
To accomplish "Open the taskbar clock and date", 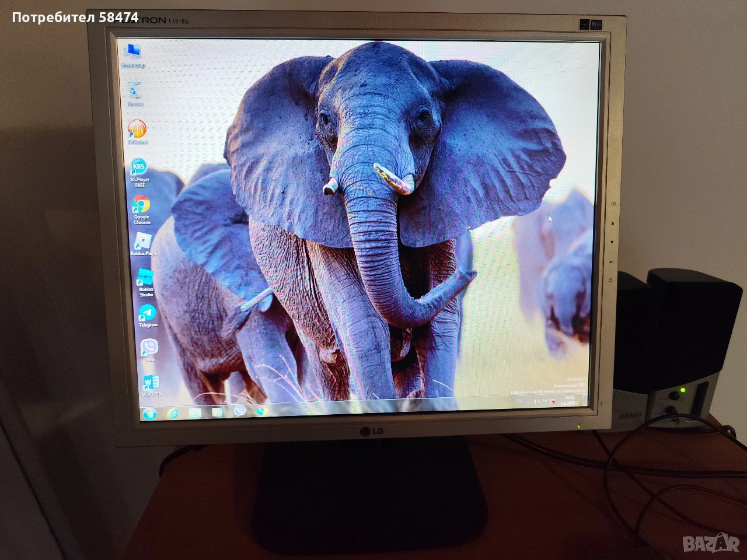I will [x=568, y=401].
